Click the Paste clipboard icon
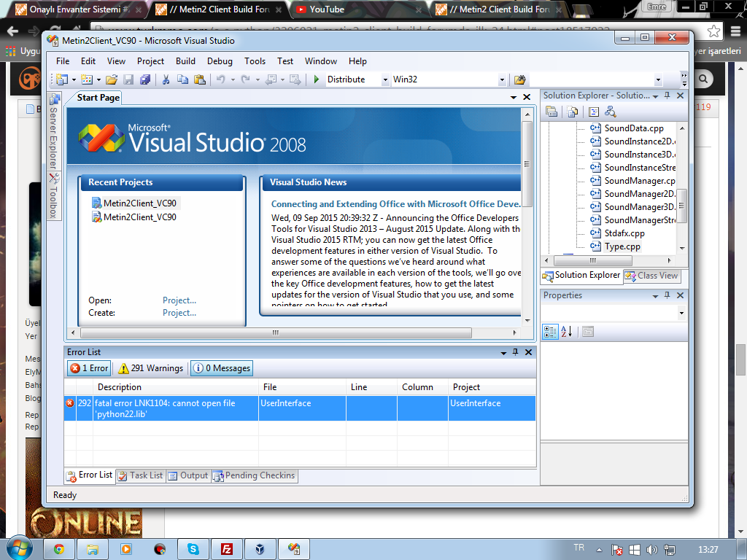Screen dimensions: 747x560 point(200,79)
